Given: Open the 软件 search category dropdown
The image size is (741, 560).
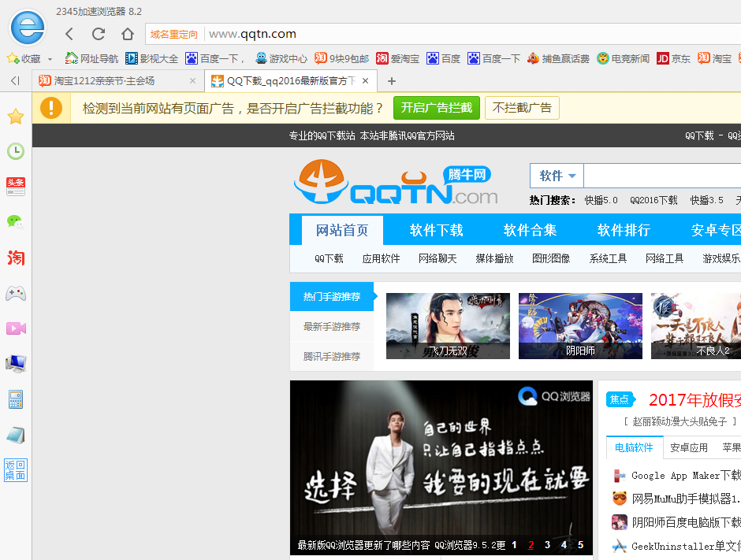Looking at the screenshot, I should click(x=557, y=176).
